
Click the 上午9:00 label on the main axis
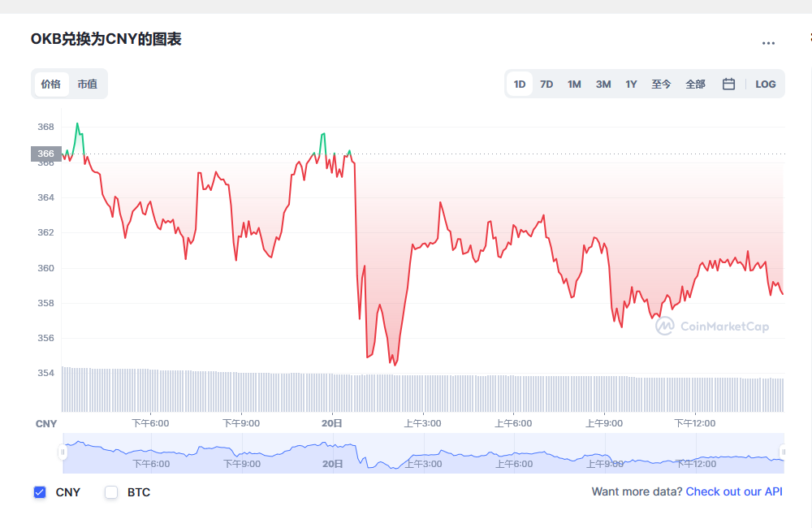tap(604, 423)
